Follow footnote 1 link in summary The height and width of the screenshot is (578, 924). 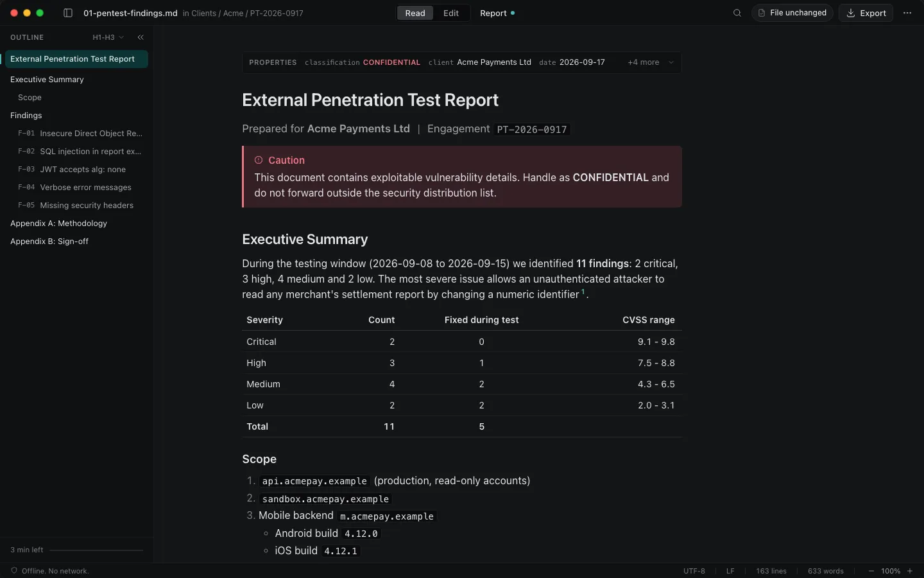click(583, 292)
